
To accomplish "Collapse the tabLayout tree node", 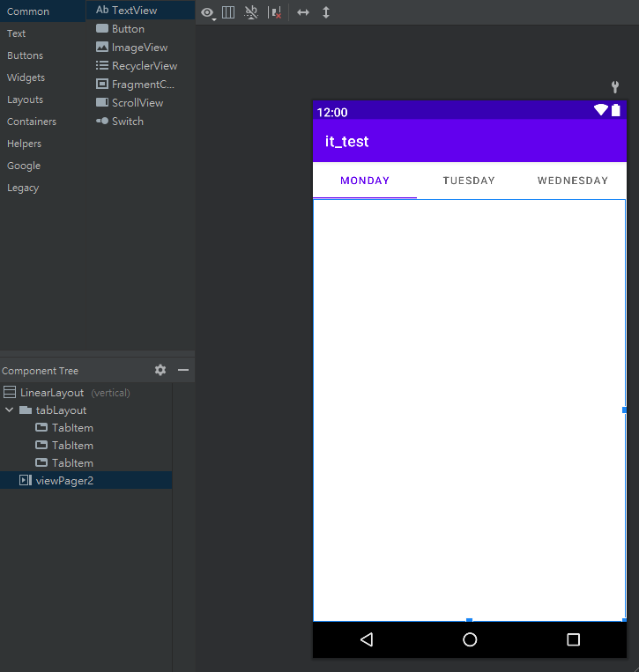I will 9,410.
